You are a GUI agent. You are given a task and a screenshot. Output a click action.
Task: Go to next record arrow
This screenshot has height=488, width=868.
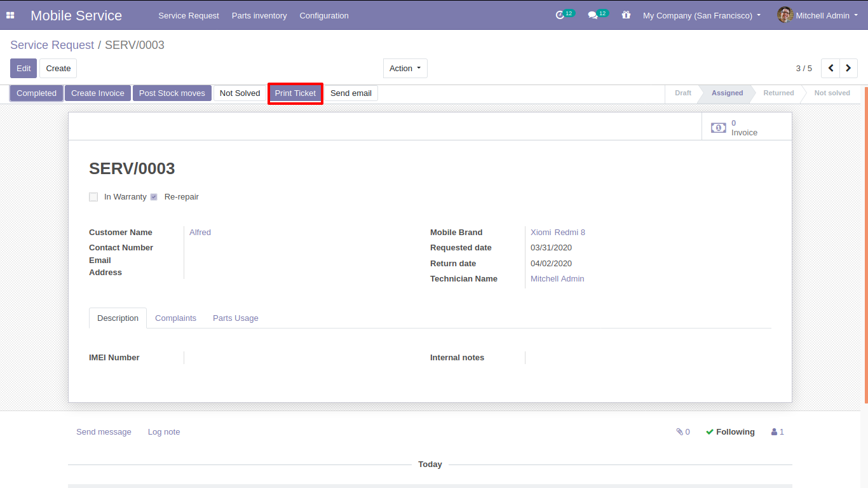848,68
